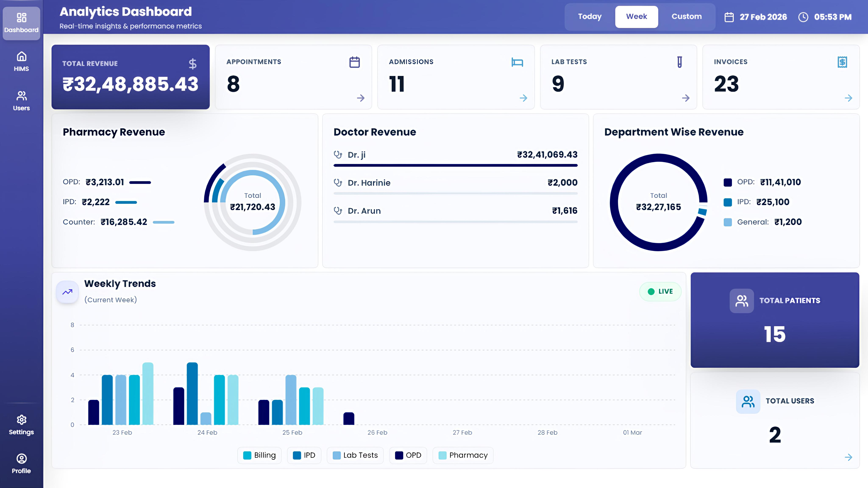Click Dr. ji's revenue progress bar
868x488 pixels.
(455, 165)
